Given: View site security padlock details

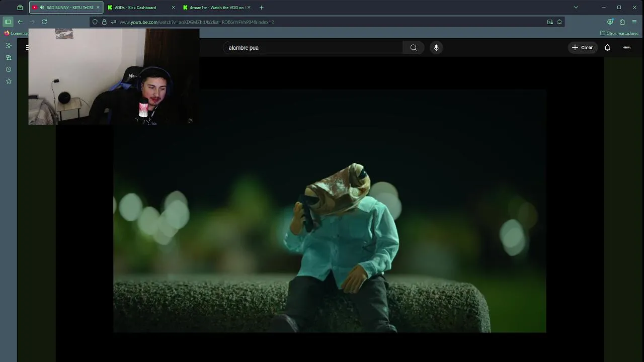Looking at the screenshot, I should click(x=104, y=22).
